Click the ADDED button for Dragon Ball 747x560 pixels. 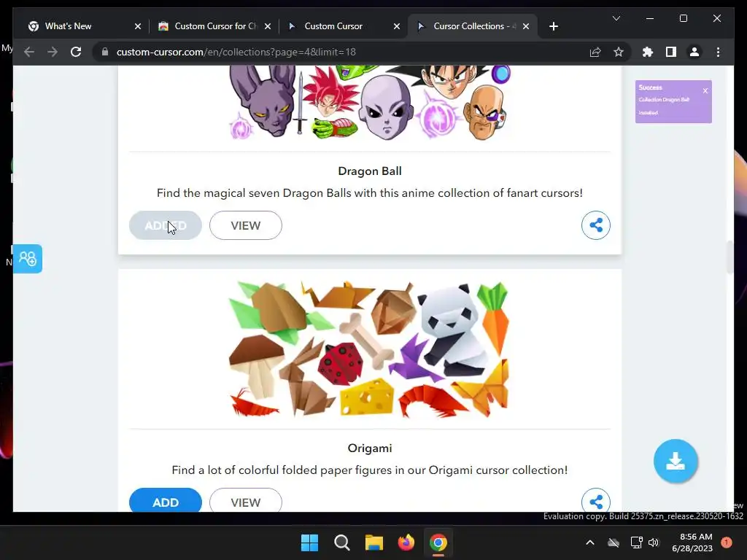(x=166, y=225)
